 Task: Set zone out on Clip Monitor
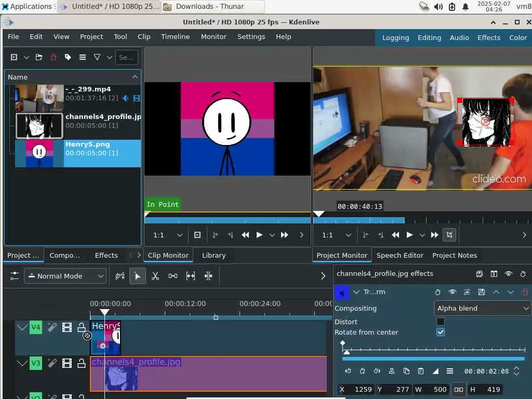(230, 235)
